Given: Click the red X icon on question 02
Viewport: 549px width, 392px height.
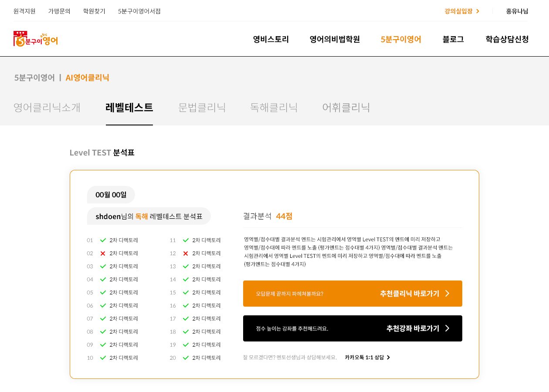Looking at the screenshot, I should (103, 253).
